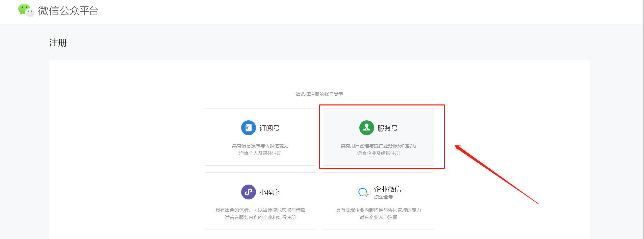Click the page vertical scrollbar
644x239 pixels.
[x=643, y=119]
